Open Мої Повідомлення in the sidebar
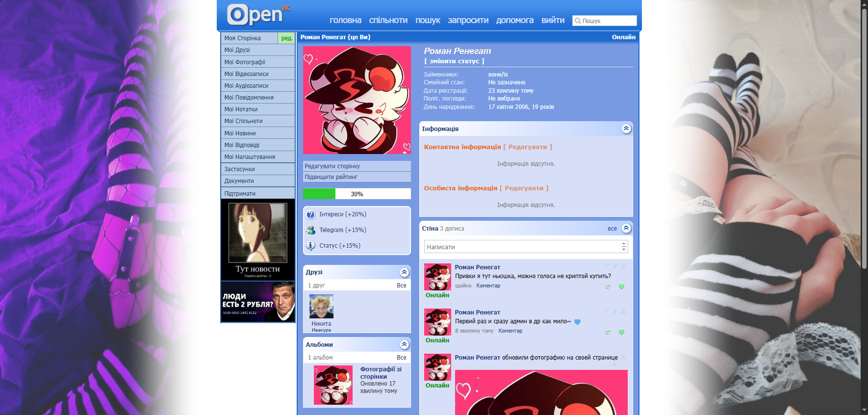 249,98
